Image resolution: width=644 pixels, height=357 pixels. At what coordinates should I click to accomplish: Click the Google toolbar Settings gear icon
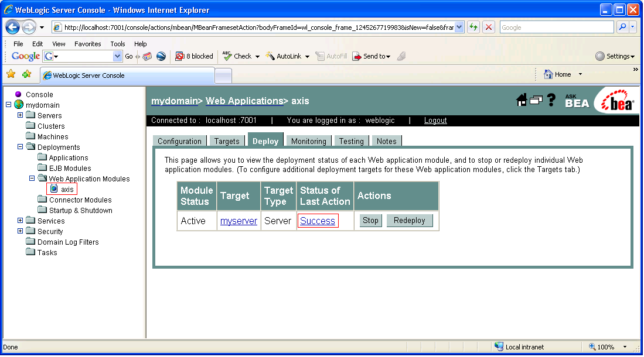click(600, 56)
